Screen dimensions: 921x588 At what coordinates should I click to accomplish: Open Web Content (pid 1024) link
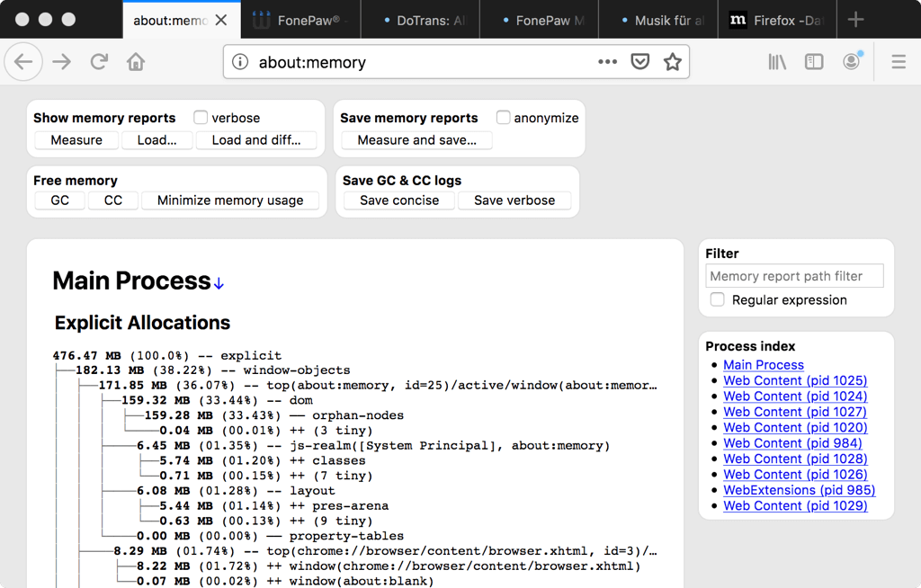coord(795,396)
